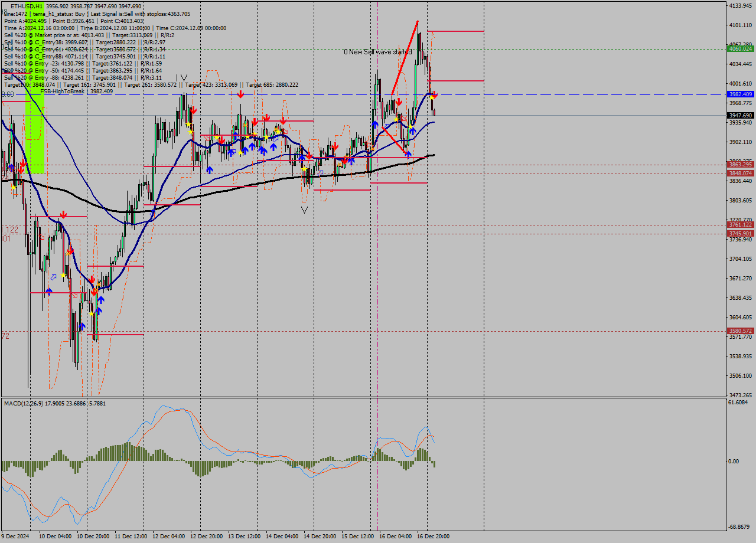This screenshot has height=543, width=756.
Task: Select the 'I V' wave label above 12 Dec peak
Action: [181, 78]
